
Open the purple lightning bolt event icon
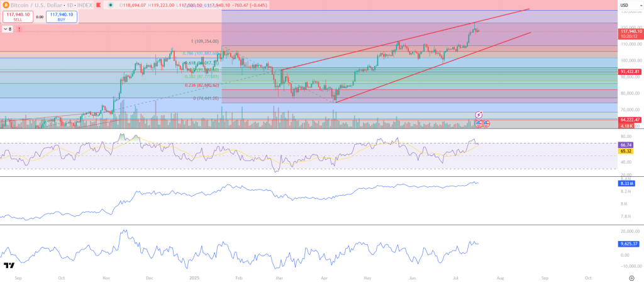[479, 115]
